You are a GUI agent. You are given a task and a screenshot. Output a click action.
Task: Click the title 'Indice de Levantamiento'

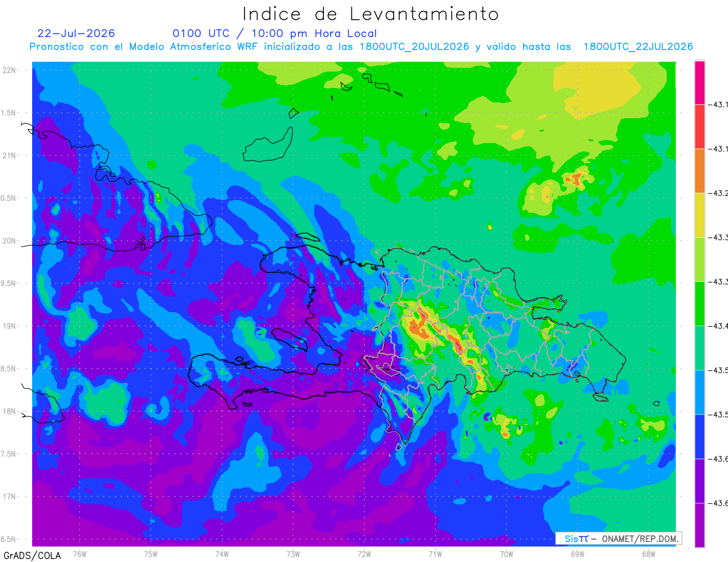pos(370,14)
